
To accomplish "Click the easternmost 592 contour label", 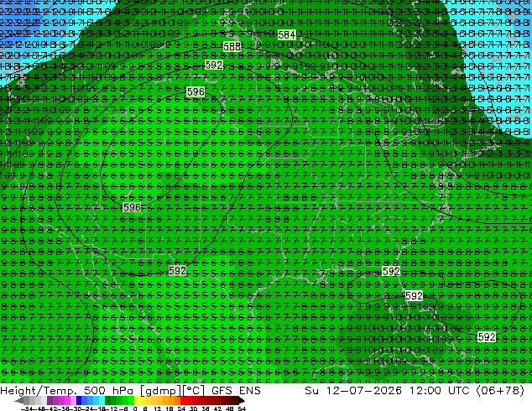I will [x=487, y=336].
